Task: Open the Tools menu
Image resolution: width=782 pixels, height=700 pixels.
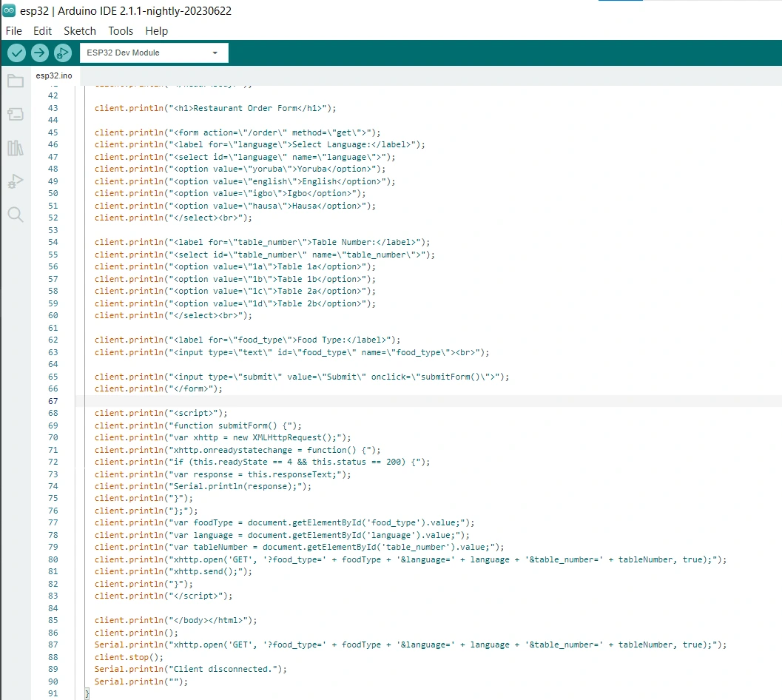Action: (121, 31)
